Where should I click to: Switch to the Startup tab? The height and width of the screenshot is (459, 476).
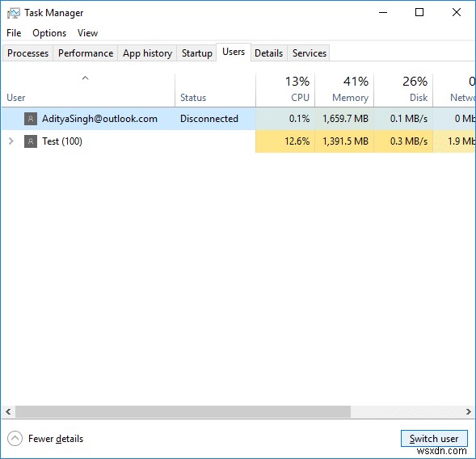pyautogui.click(x=196, y=53)
